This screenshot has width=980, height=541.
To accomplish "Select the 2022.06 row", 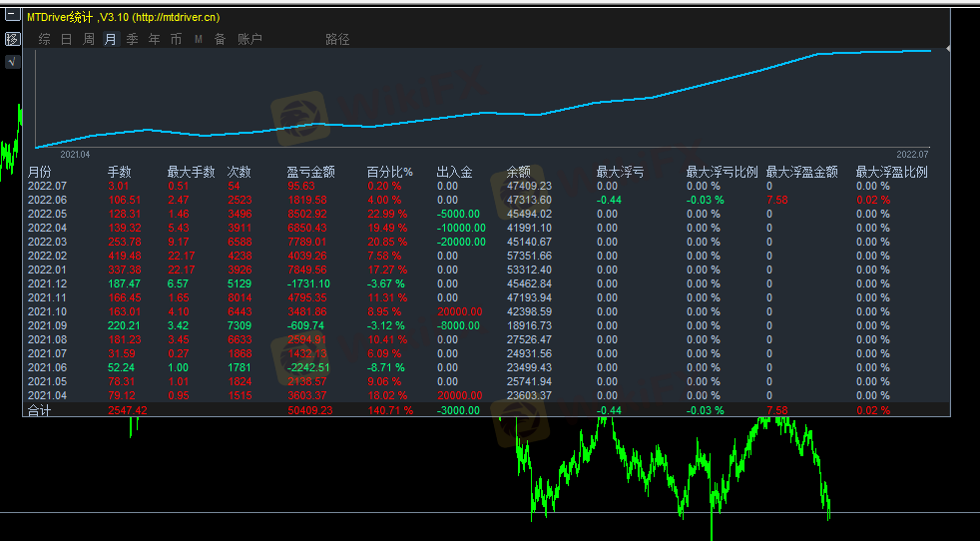I will pos(46,200).
